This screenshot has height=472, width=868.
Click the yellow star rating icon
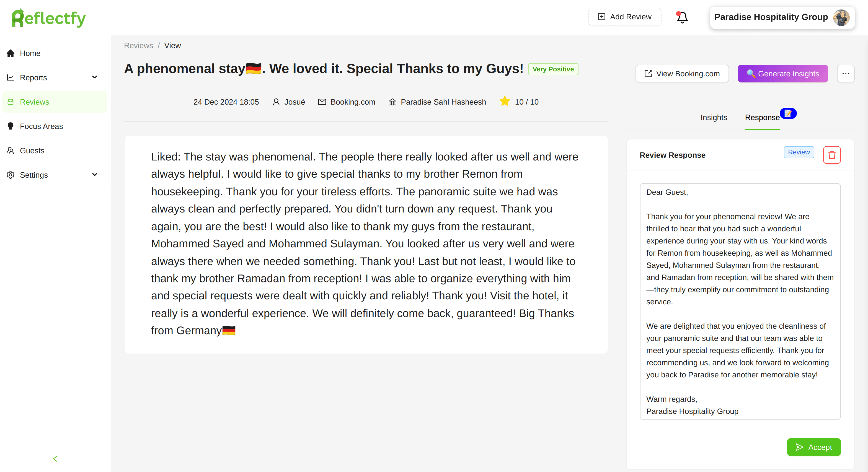pyautogui.click(x=504, y=102)
